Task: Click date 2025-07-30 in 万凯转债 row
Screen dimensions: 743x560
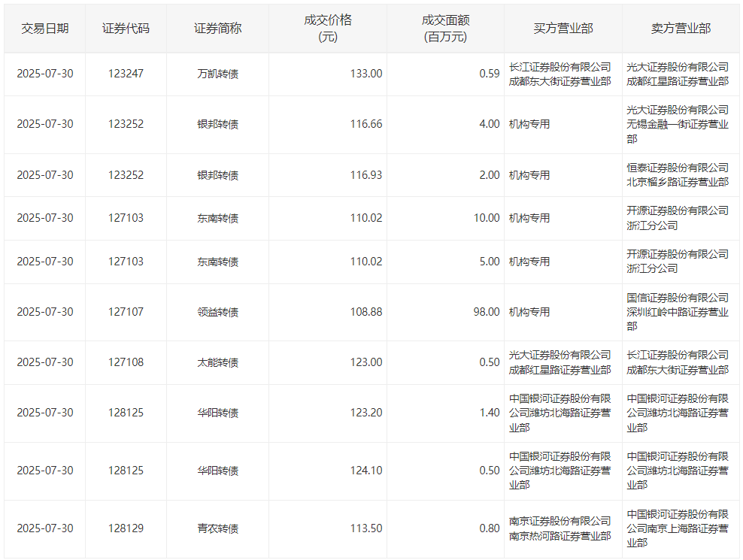Action: pos(45,74)
